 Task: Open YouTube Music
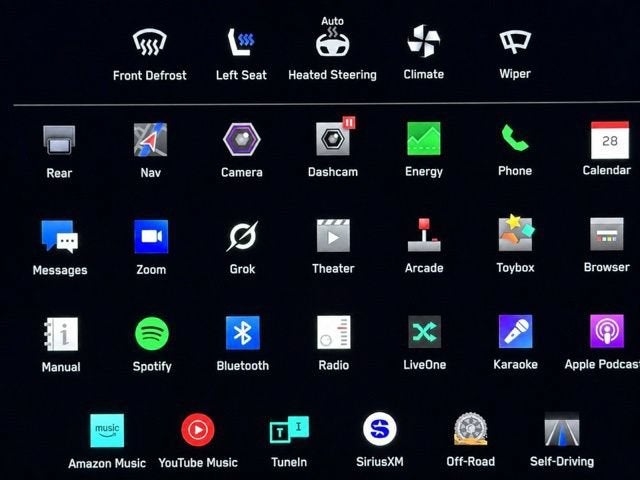198,430
